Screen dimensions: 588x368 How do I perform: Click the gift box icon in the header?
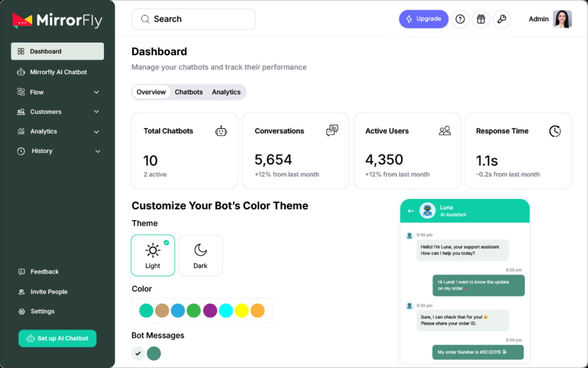coord(481,19)
